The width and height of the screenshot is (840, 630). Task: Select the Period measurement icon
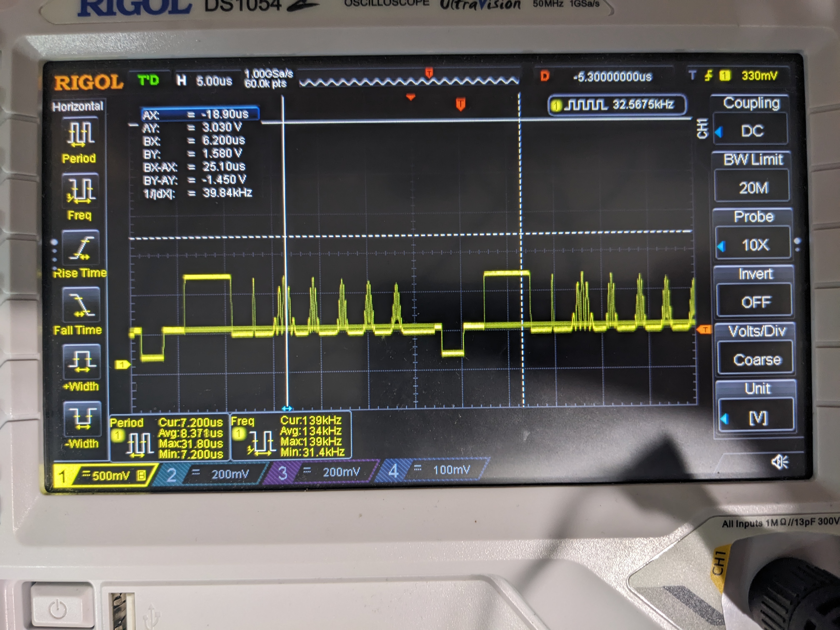[x=80, y=133]
